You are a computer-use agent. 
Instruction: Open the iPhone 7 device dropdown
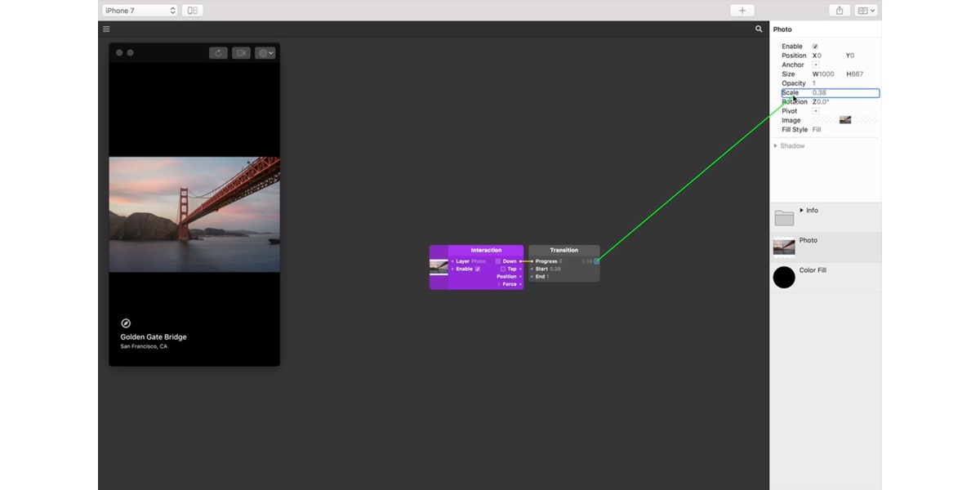[137, 10]
